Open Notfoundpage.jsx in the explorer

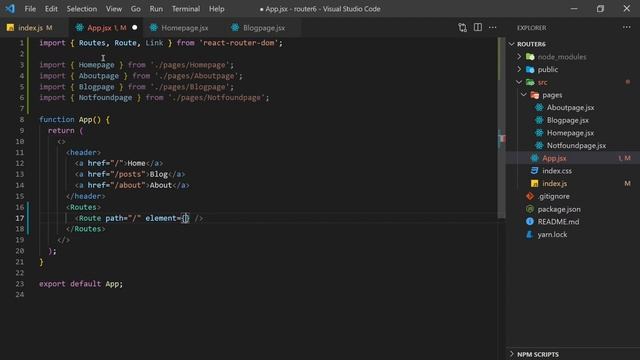(x=576, y=146)
